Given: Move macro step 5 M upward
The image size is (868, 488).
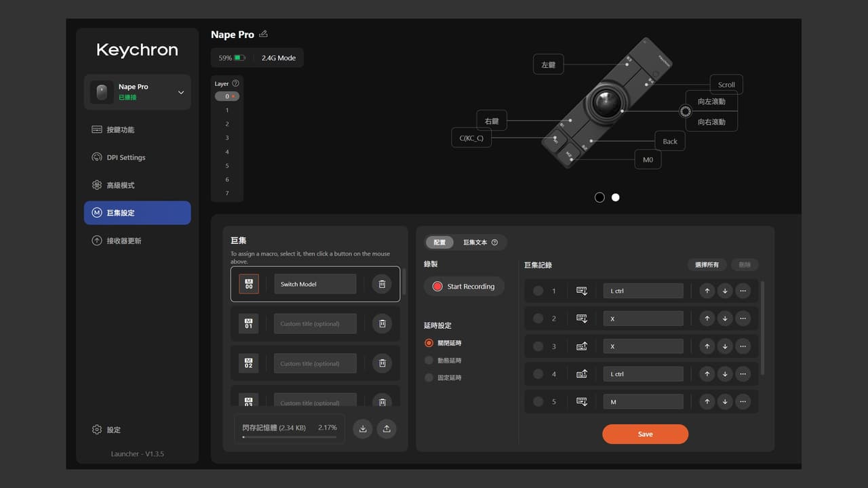Looking at the screenshot, I should tap(707, 402).
